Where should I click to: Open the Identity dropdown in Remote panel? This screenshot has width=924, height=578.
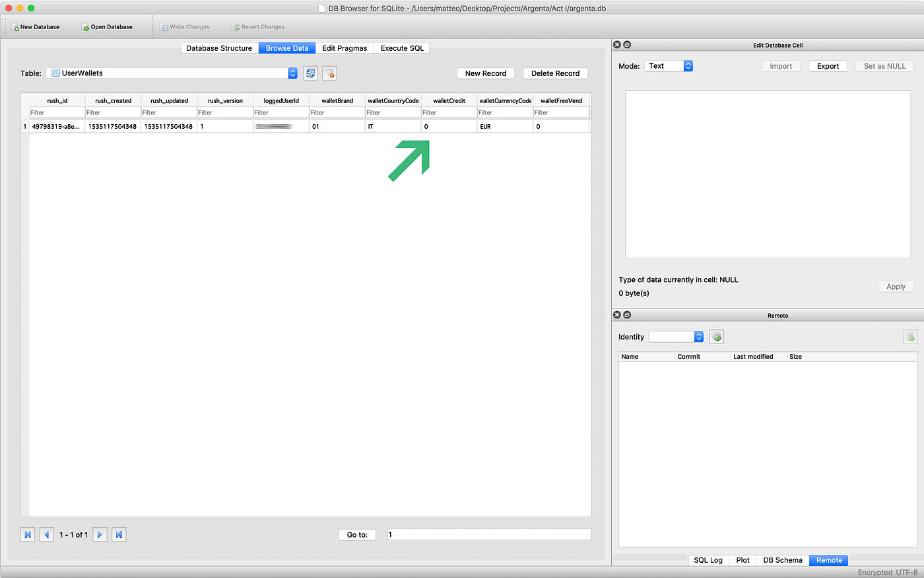coord(676,337)
